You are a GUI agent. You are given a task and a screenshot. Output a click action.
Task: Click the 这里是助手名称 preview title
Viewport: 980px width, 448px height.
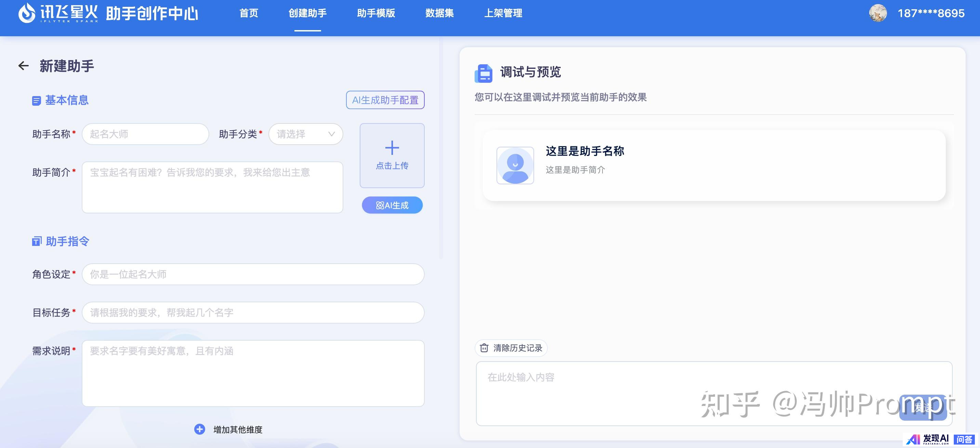tap(585, 151)
